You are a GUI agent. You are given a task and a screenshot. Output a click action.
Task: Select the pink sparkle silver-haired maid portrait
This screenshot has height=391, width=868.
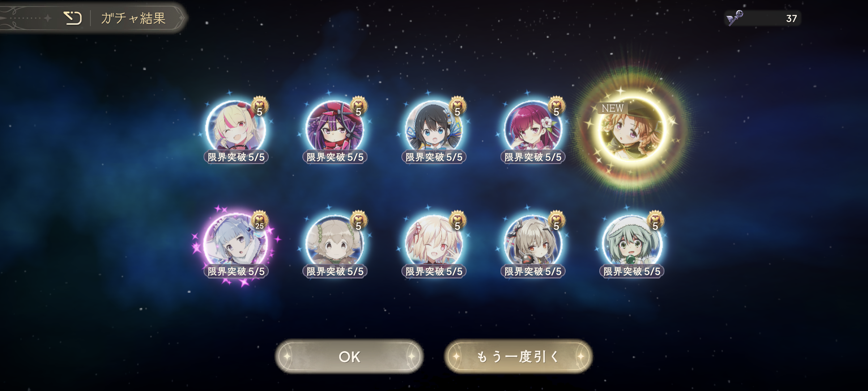coord(236,243)
